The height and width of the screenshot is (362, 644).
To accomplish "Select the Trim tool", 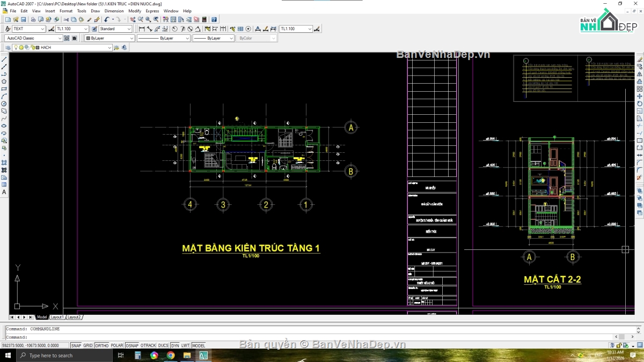I will (x=639, y=125).
